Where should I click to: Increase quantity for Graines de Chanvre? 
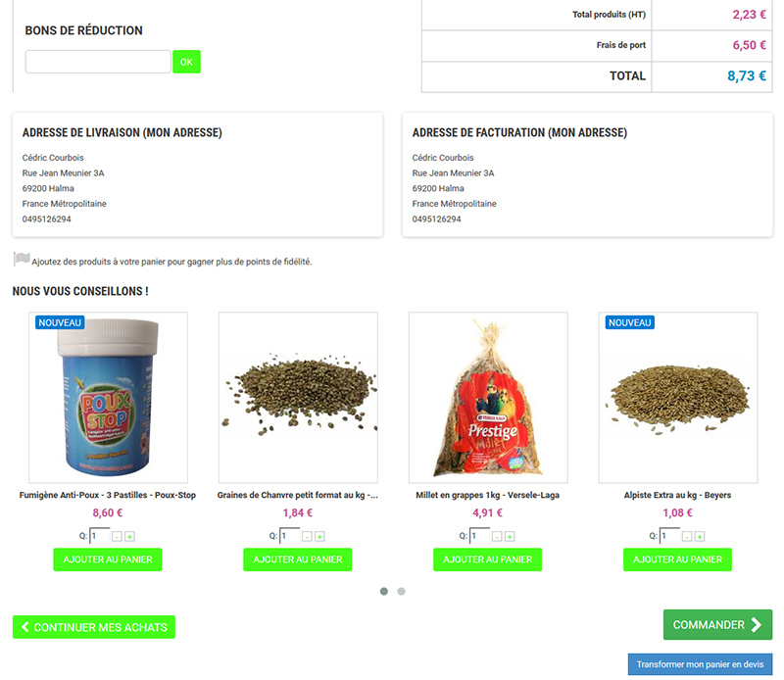click(319, 537)
